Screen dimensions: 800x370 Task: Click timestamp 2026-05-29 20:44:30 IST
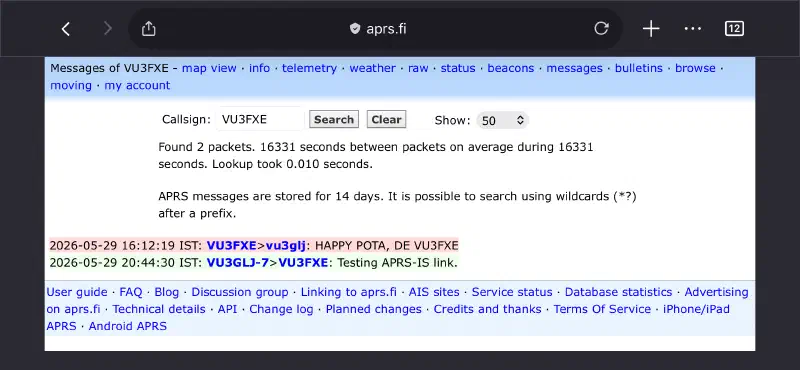tap(125, 263)
